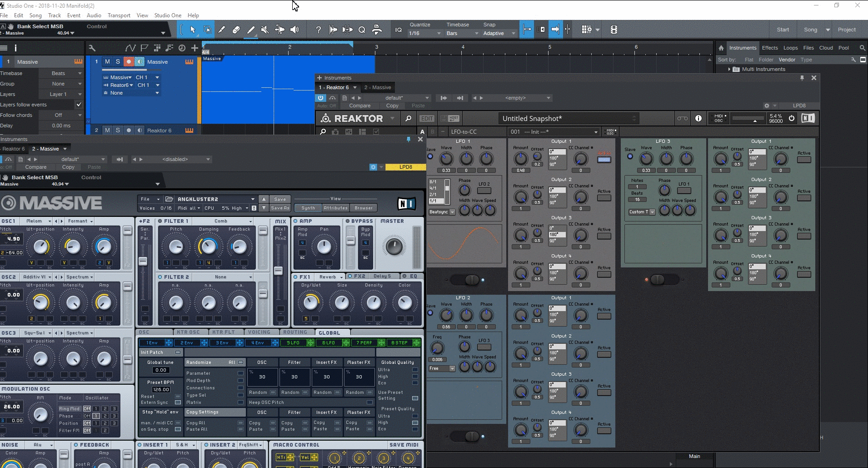Expand Multi Instruments folder
Screen dimensions: 868x468
[729, 69]
